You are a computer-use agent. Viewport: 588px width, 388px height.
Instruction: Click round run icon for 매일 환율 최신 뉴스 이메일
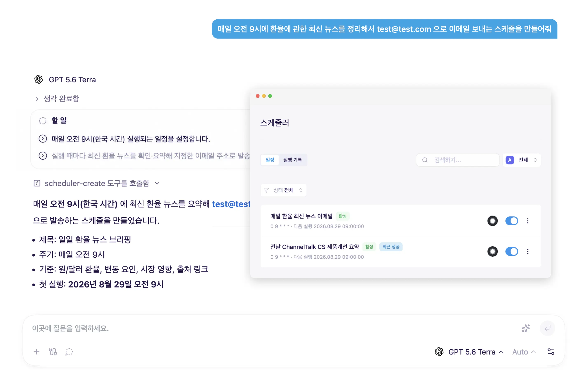click(x=492, y=221)
